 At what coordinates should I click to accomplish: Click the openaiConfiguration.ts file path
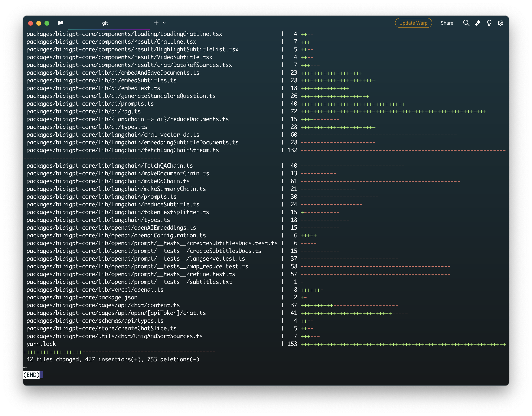(116, 235)
